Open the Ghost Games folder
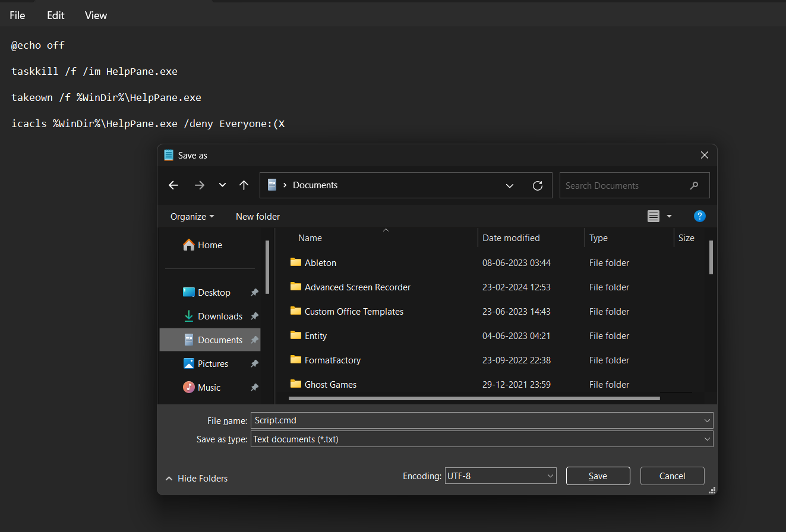Screen dimensions: 786x532 click(x=330, y=384)
